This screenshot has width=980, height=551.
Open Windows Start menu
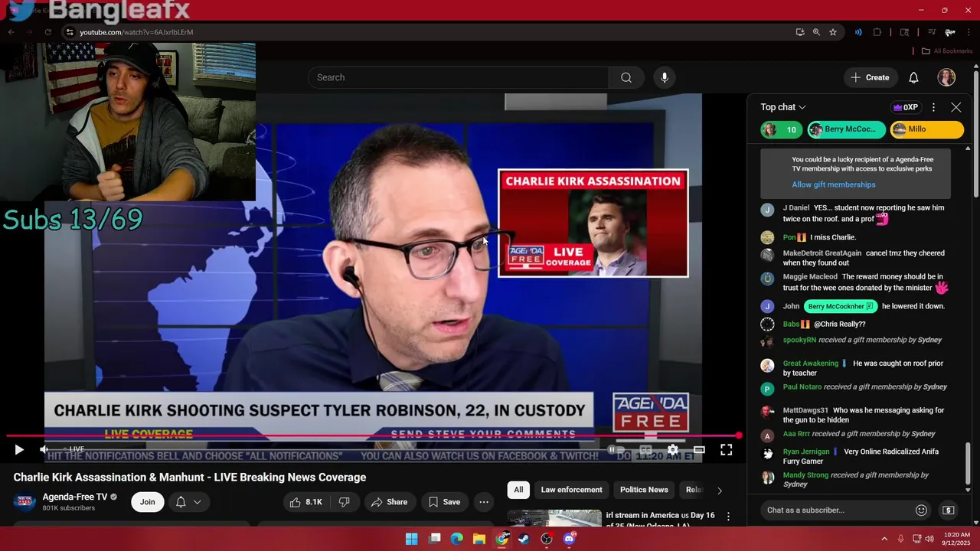click(411, 539)
